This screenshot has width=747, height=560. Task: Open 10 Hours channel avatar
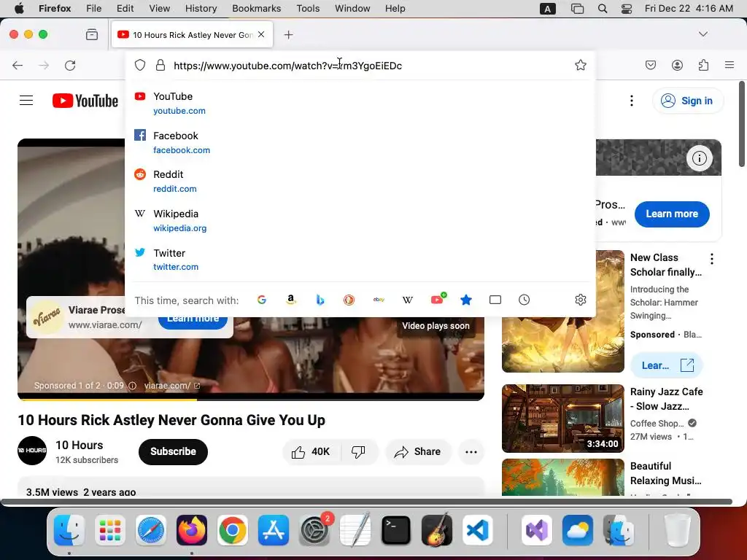(32, 451)
